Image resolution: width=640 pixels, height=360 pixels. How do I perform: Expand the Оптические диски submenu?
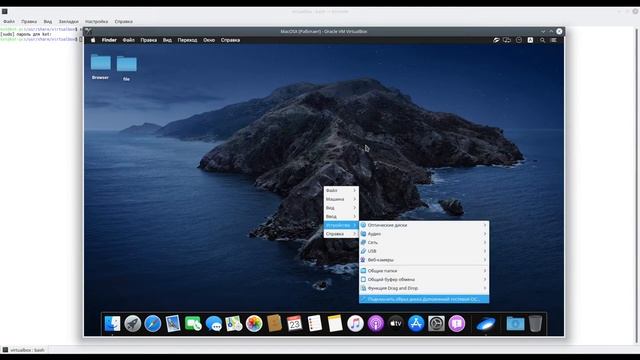coord(424,225)
